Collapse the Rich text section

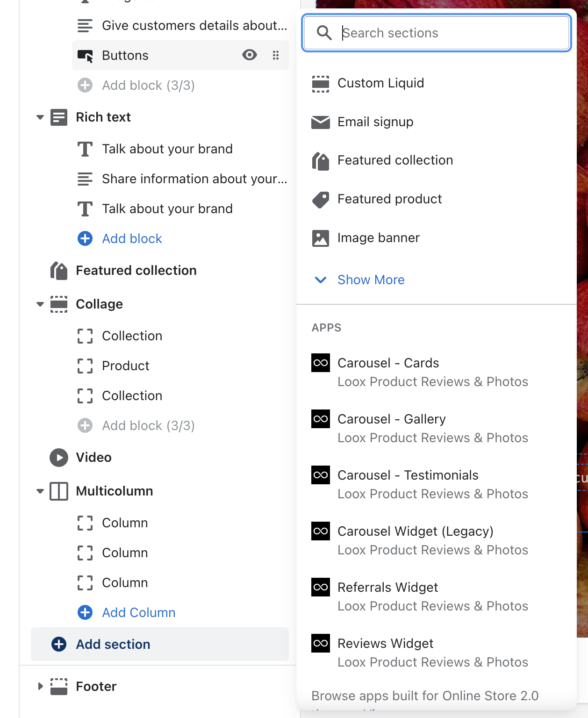tap(40, 117)
